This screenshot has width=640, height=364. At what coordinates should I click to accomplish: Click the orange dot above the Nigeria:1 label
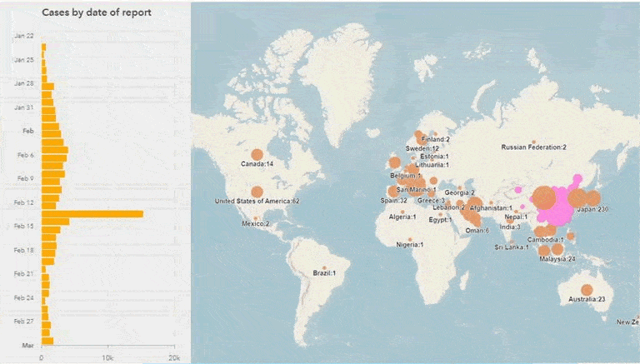coord(410,240)
